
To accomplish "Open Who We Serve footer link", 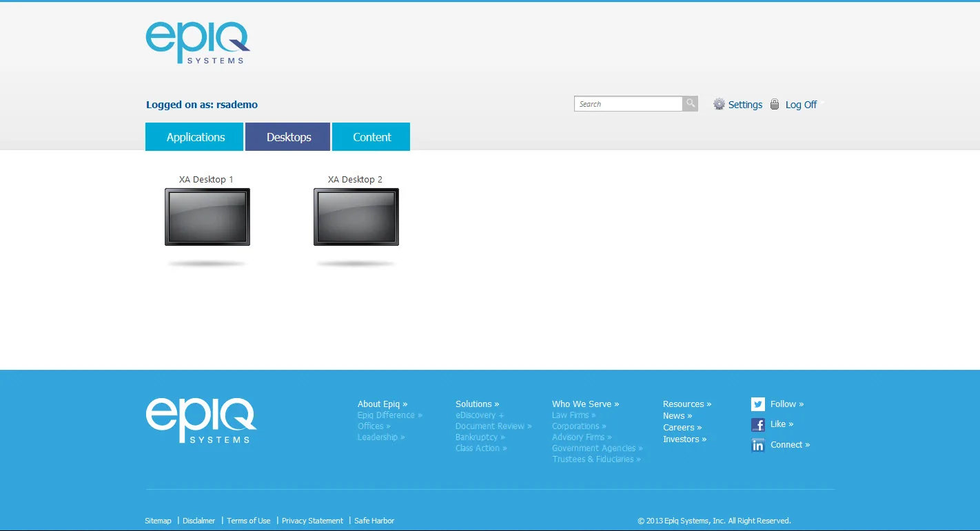I will coord(585,404).
